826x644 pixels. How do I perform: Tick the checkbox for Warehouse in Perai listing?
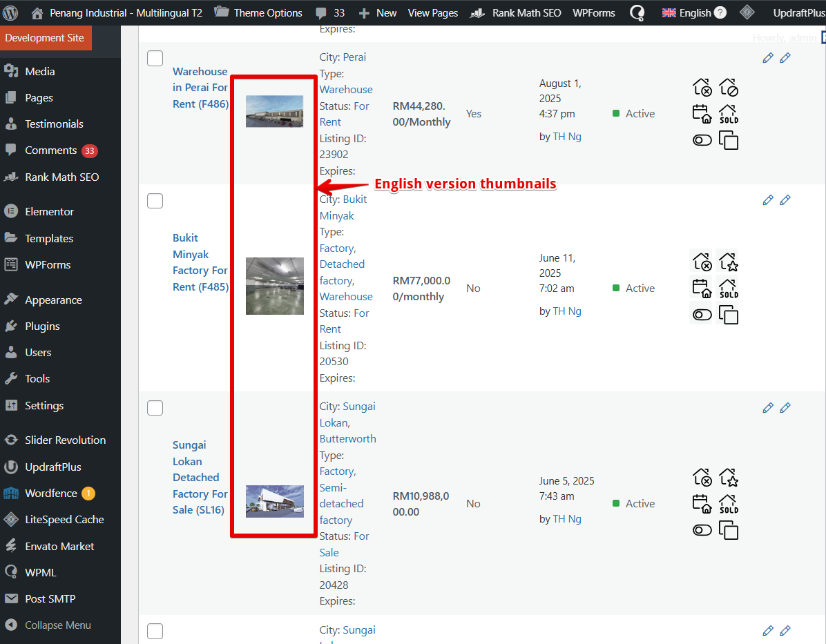(155, 59)
